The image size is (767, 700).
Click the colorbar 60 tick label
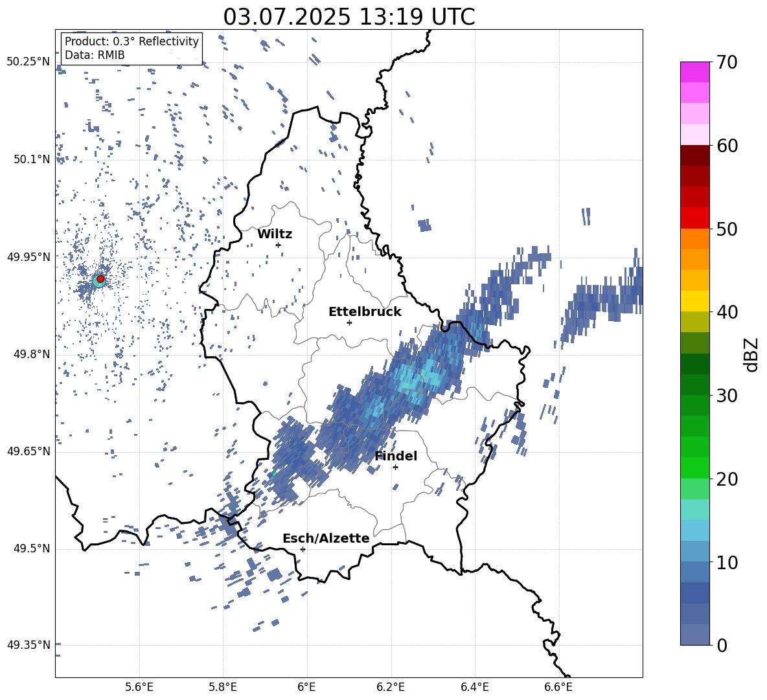point(727,146)
